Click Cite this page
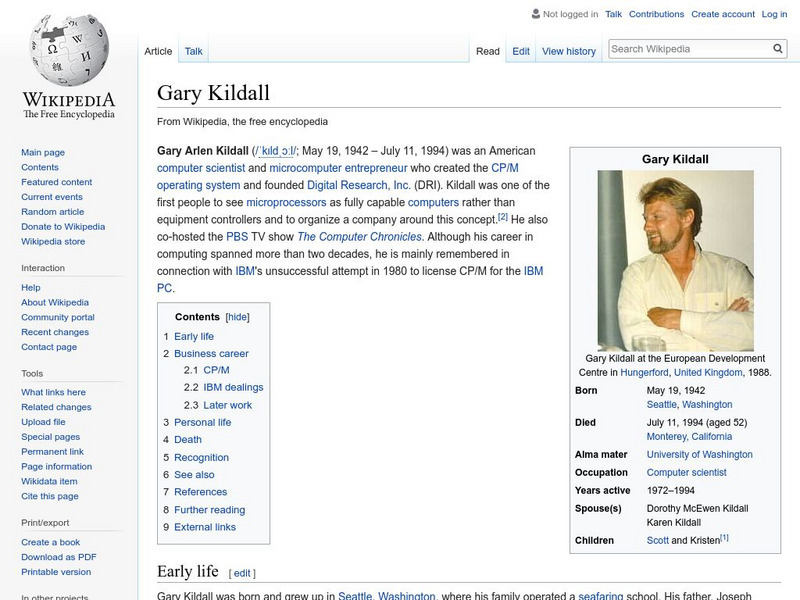Viewport: 800px width, 600px height. [49, 495]
